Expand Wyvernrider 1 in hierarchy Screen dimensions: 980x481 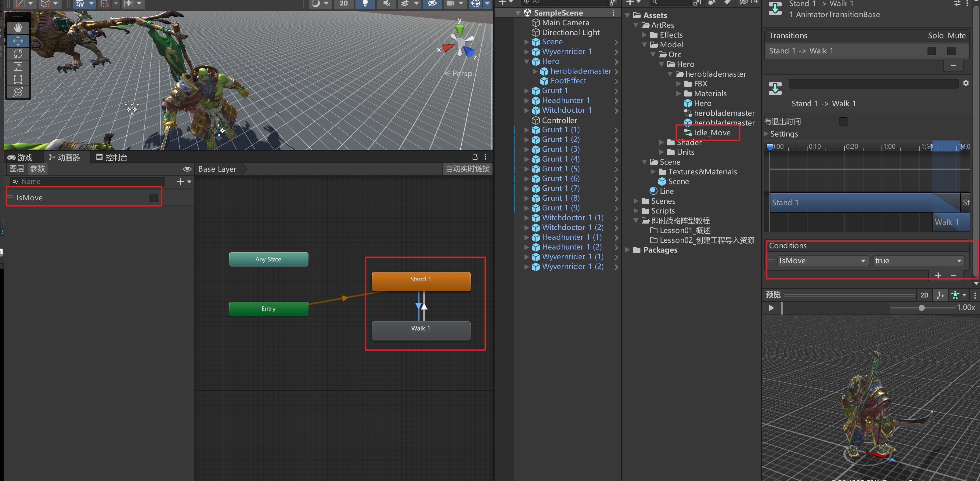point(527,52)
